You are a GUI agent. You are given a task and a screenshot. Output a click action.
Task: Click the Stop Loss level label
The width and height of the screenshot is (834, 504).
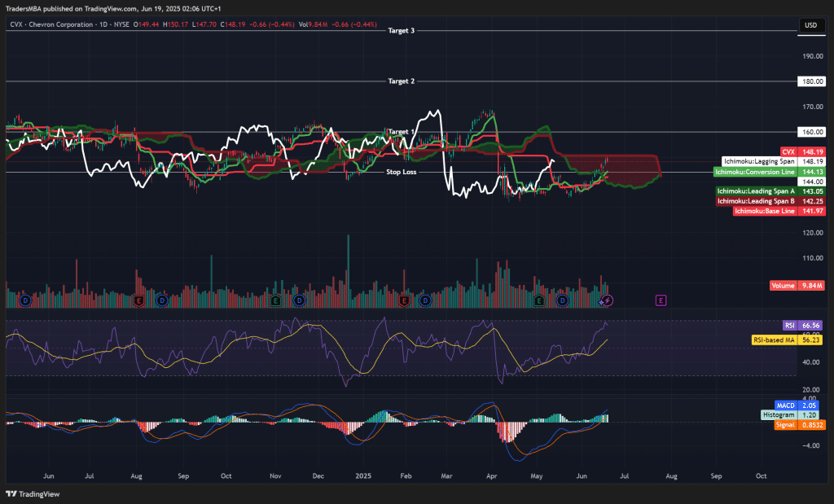[x=402, y=173]
